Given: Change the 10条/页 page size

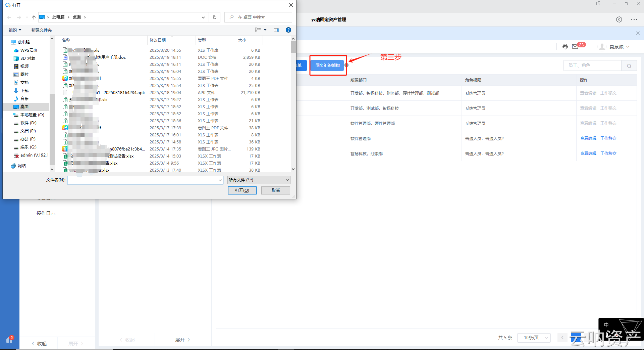Looking at the screenshot, I should pyautogui.click(x=534, y=338).
